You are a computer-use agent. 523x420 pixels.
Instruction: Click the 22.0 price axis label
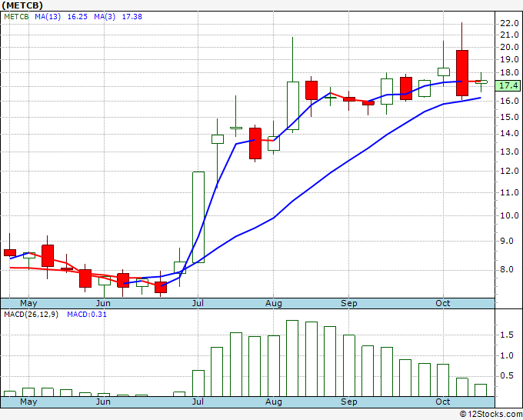(x=509, y=23)
